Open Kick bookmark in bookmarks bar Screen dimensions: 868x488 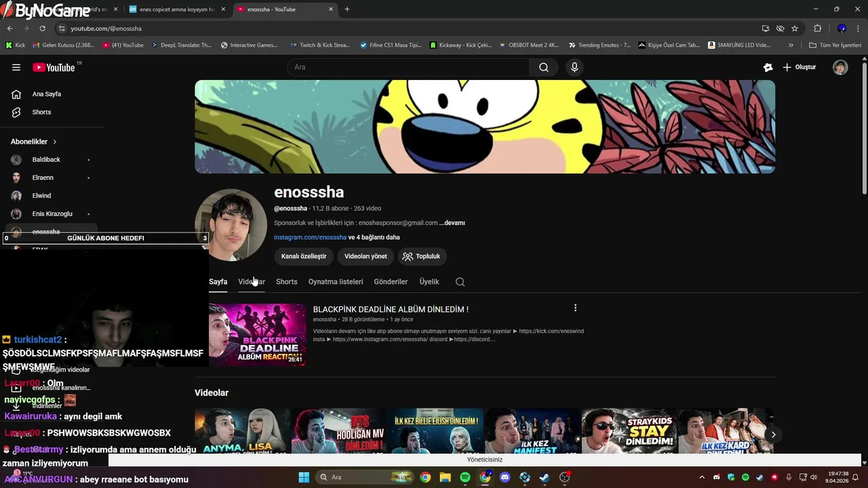tap(16, 45)
